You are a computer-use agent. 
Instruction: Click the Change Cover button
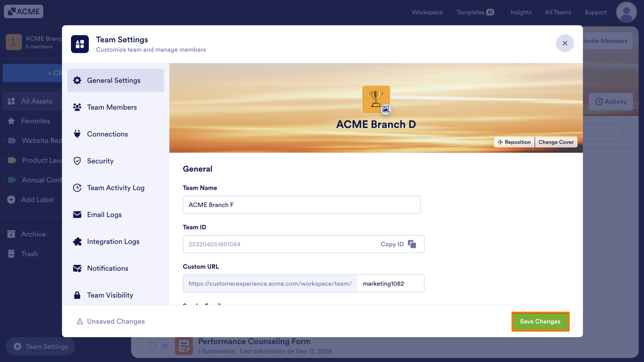tap(556, 142)
